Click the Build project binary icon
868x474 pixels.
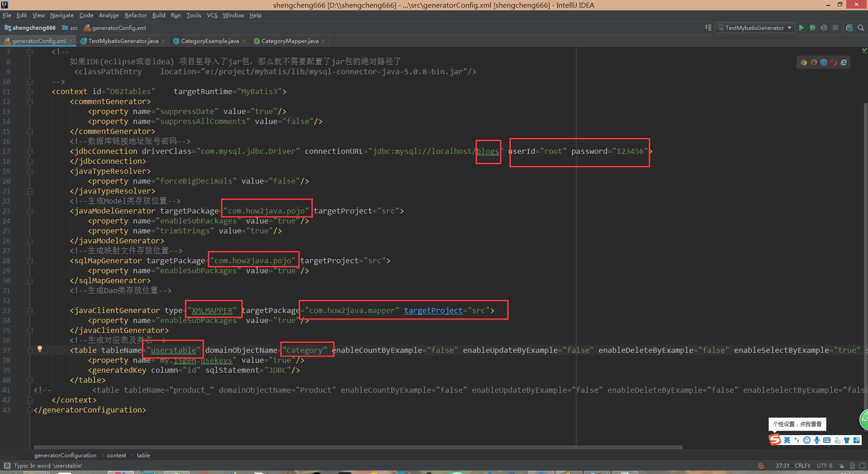pyautogui.click(x=708, y=28)
